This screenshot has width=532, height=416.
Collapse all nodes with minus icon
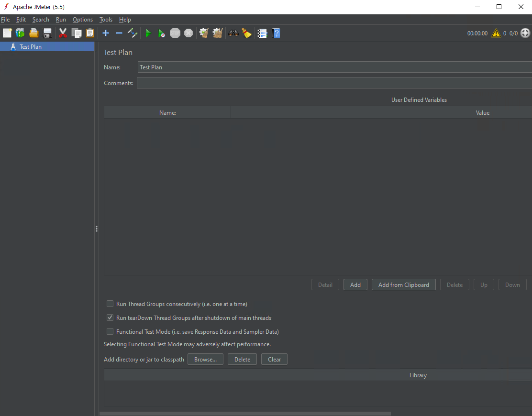point(119,33)
